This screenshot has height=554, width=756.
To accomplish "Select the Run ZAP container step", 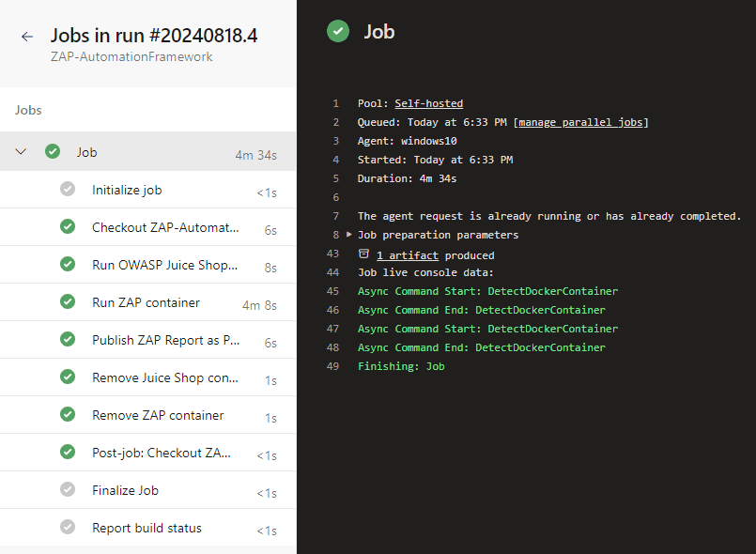I will point(148,302).
